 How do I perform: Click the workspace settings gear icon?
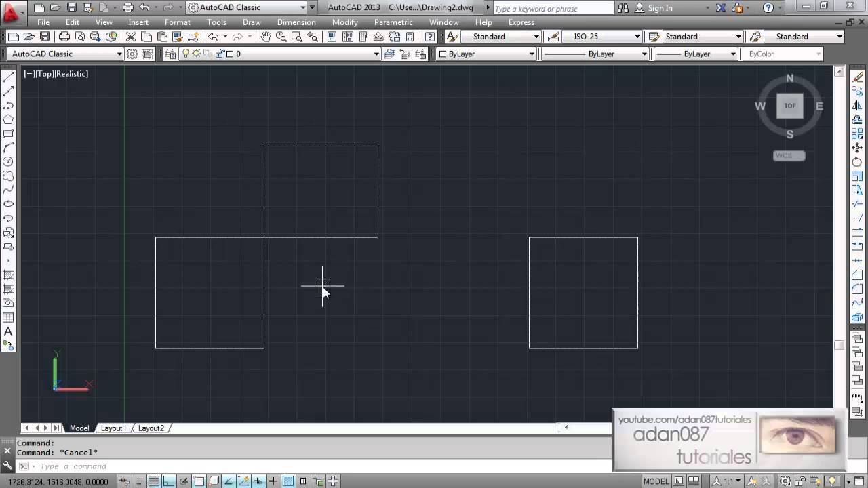pos(132,54)
